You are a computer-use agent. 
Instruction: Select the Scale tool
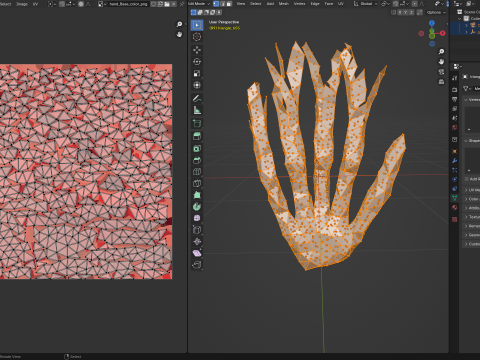pyautogui.click(x=197, y=73)
